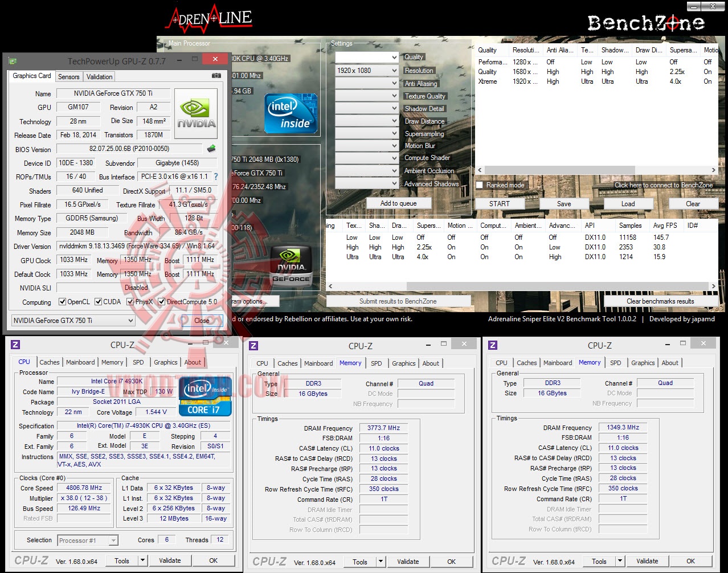Viewport: 728px width, 573px height.
Task: Click the GPU-Z title bar app icon
Action: click(13, 61)
